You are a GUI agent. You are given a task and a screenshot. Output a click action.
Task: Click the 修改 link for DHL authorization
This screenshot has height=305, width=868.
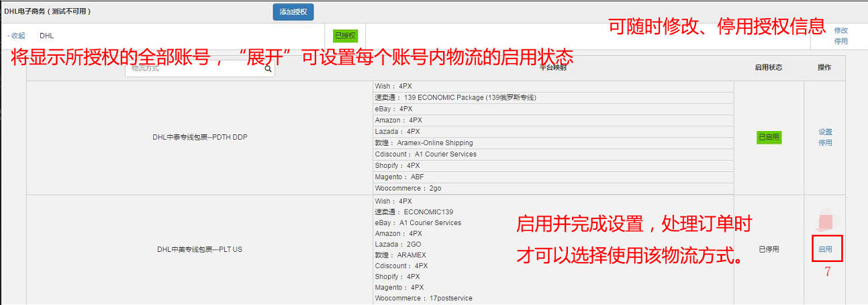840,30
